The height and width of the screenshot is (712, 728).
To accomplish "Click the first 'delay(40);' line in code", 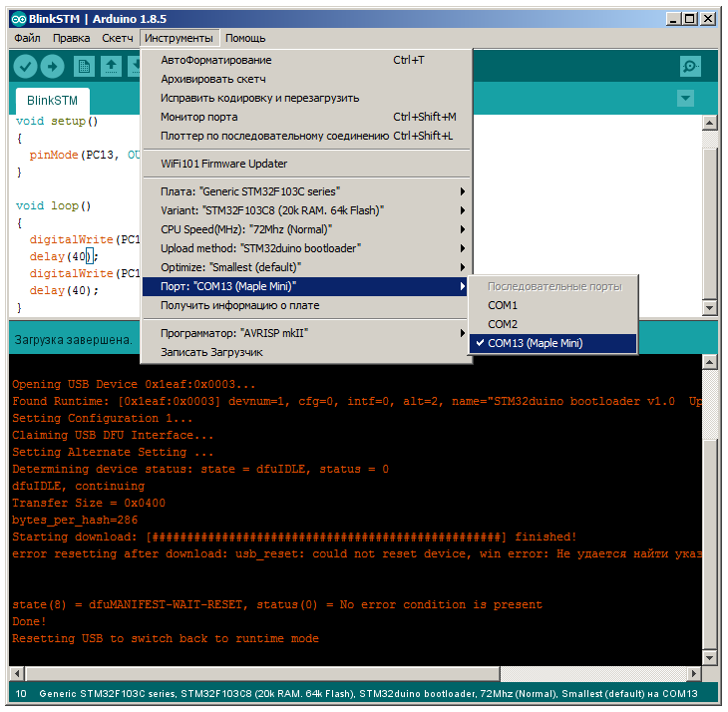I will 64,256.
